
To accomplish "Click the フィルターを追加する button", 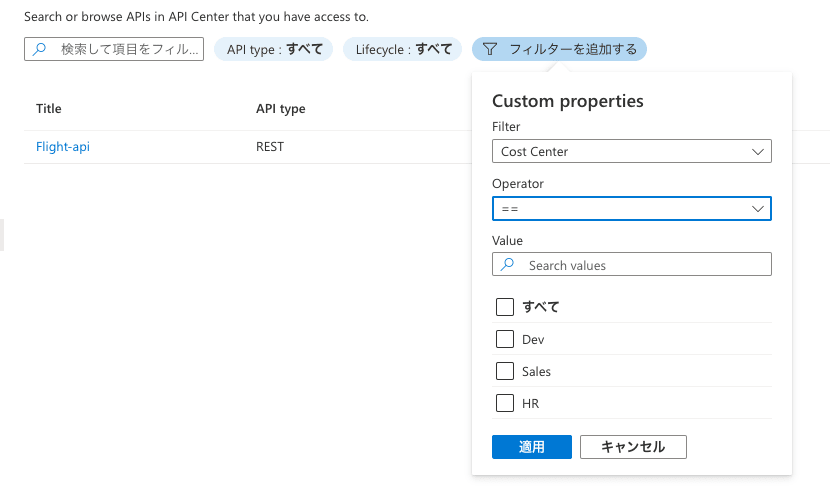I will pos(559,49).
